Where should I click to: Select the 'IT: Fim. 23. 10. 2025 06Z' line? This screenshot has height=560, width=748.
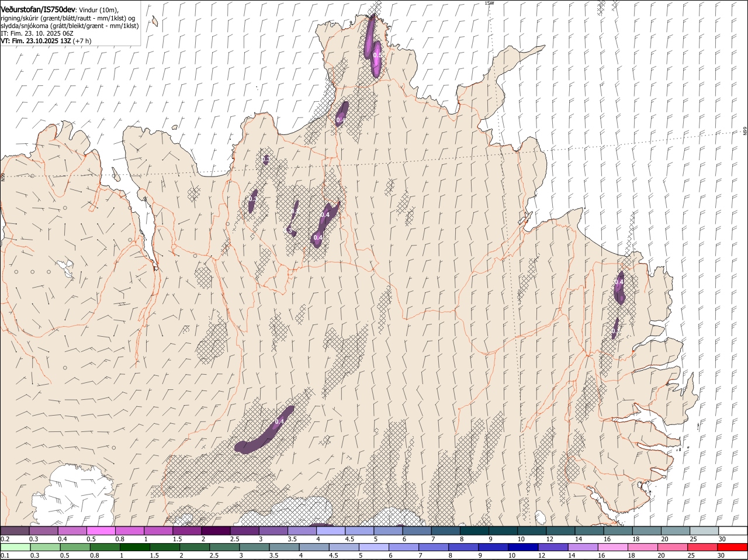[x=37, y=33]
